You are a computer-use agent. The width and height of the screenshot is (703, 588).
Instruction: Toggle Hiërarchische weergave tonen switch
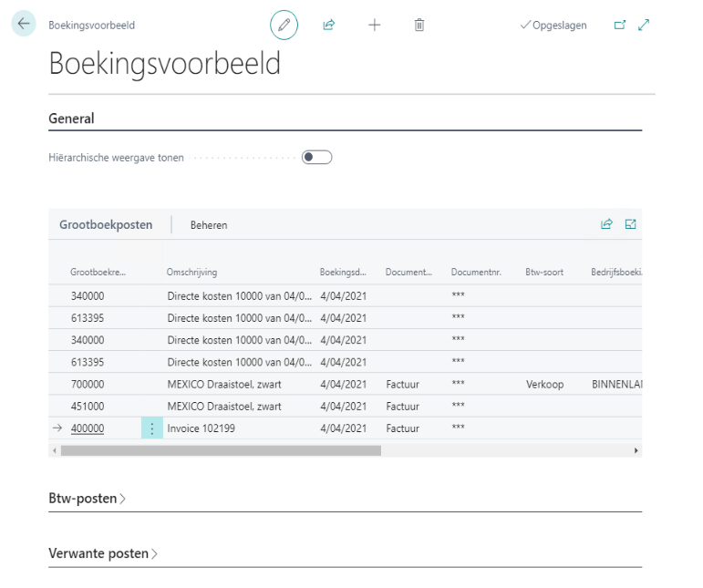coord(316,158)
